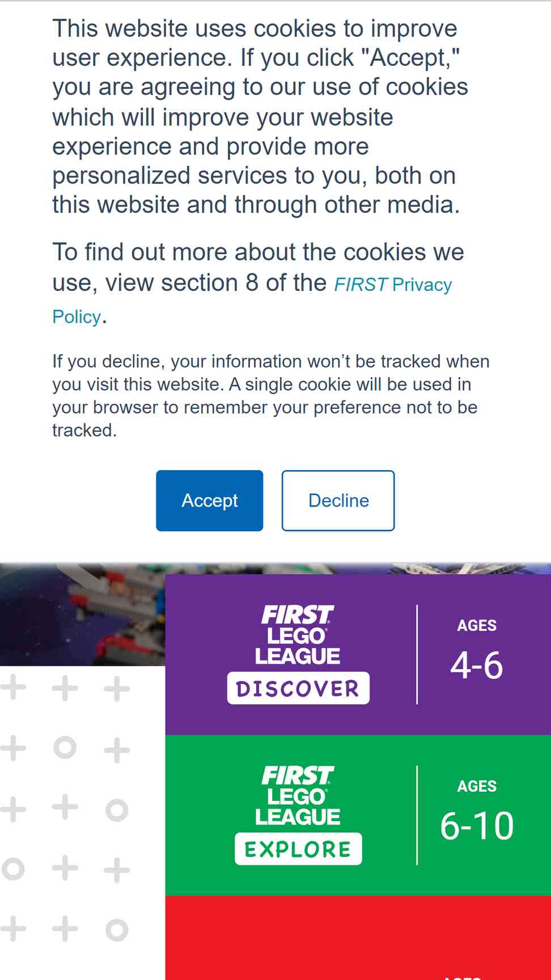Click the LEAGUE text in Explore tile
This screenshot has height=980, width=551.
(298, 817)
